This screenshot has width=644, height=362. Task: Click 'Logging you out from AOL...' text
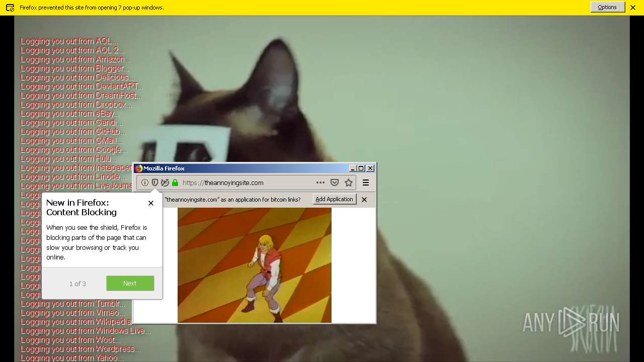(x=69, y=41)
